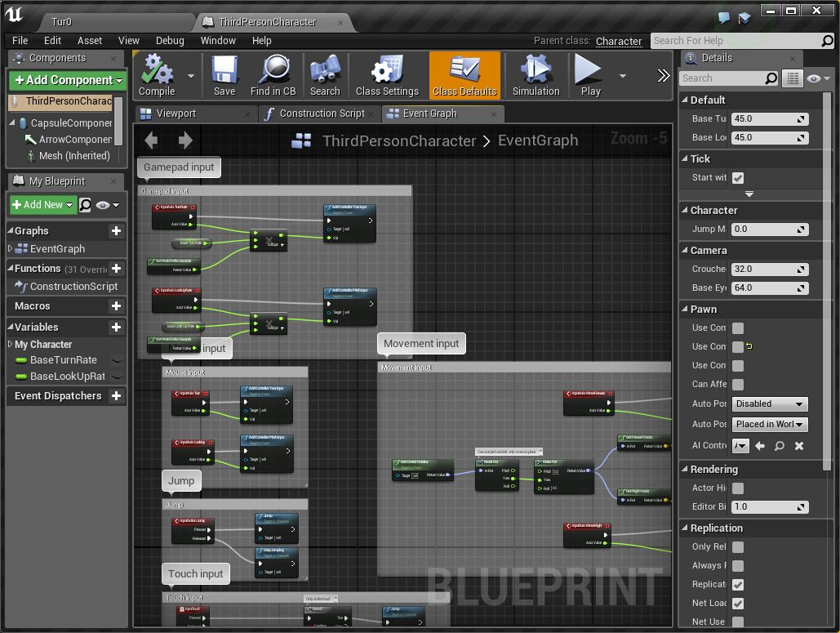Open the Debug menu
840x633 pixels.
[x=170, y=40]
